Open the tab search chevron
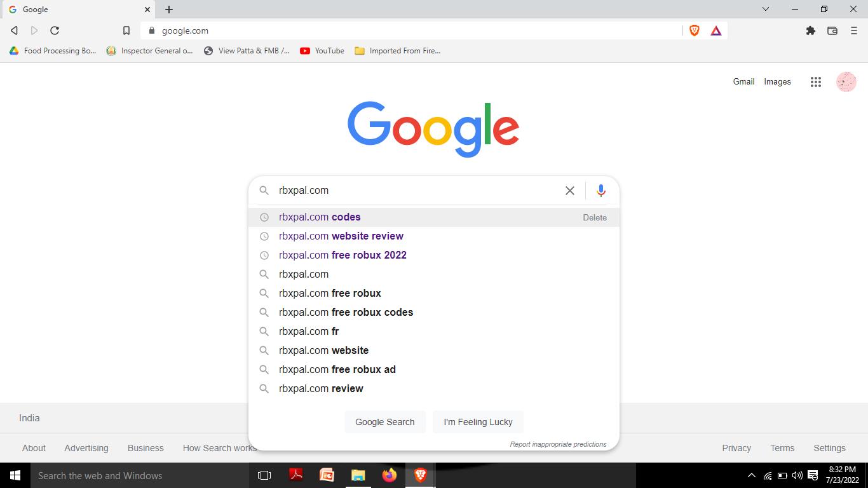The height and width of the screenshot is (488, 868). (766, 9)
